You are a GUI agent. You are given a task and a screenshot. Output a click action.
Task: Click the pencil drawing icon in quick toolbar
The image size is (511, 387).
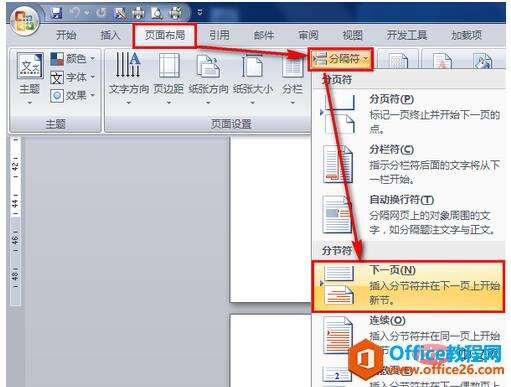coord(119,13)
